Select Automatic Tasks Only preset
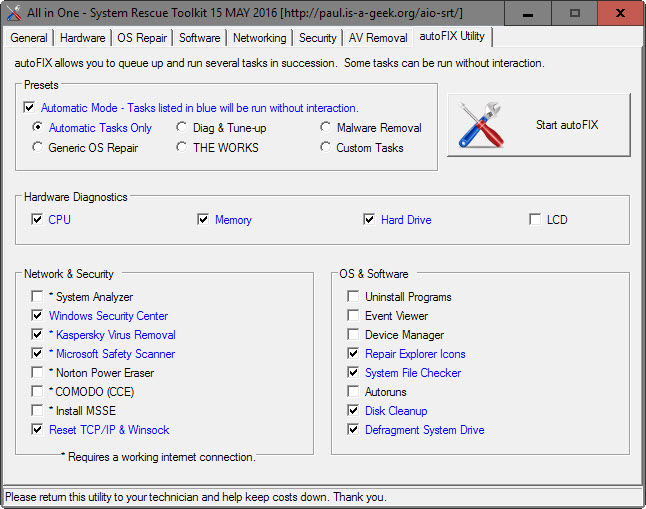This screenshot has width=646, height=509. click(x=37, y=127)
